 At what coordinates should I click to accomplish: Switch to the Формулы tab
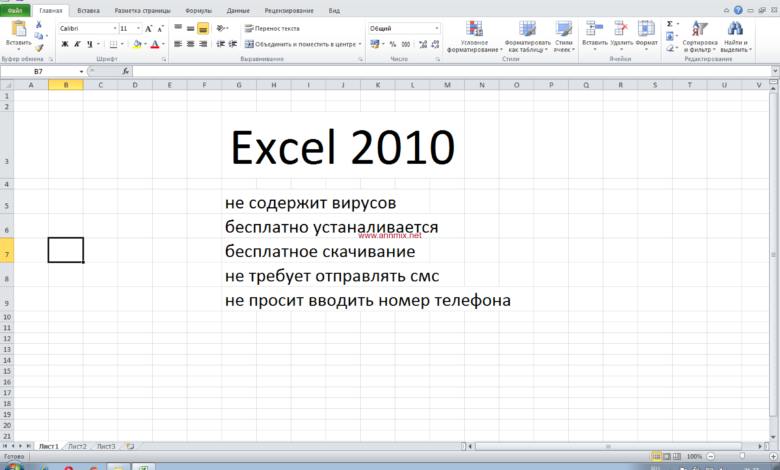point(198,10)
